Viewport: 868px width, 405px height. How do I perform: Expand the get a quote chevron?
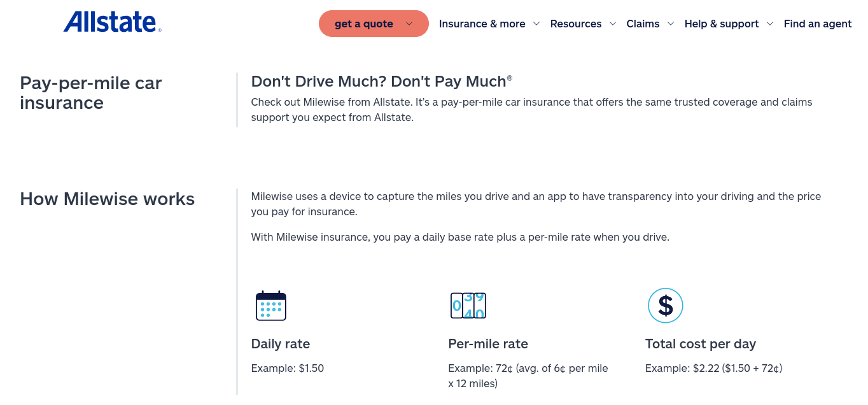point(409,24)
